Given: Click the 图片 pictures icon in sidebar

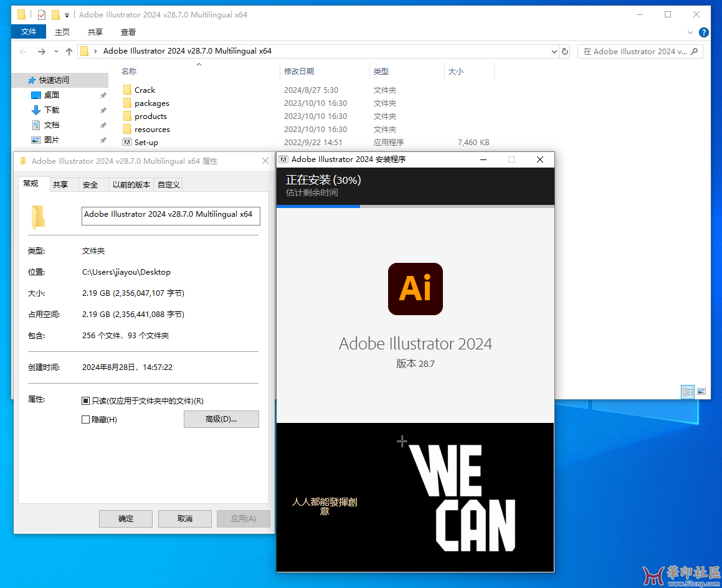Looking at the screenshot, I should (x=36, y=140).
